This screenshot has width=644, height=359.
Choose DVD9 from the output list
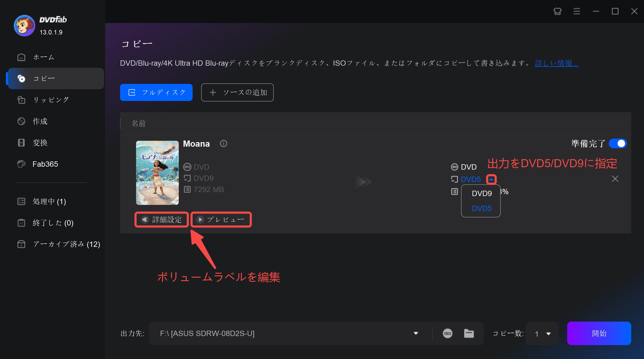tap(482, 193)
